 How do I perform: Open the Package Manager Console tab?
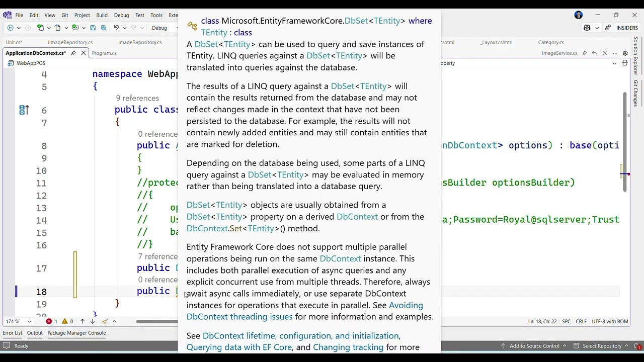tap(76, 333)
